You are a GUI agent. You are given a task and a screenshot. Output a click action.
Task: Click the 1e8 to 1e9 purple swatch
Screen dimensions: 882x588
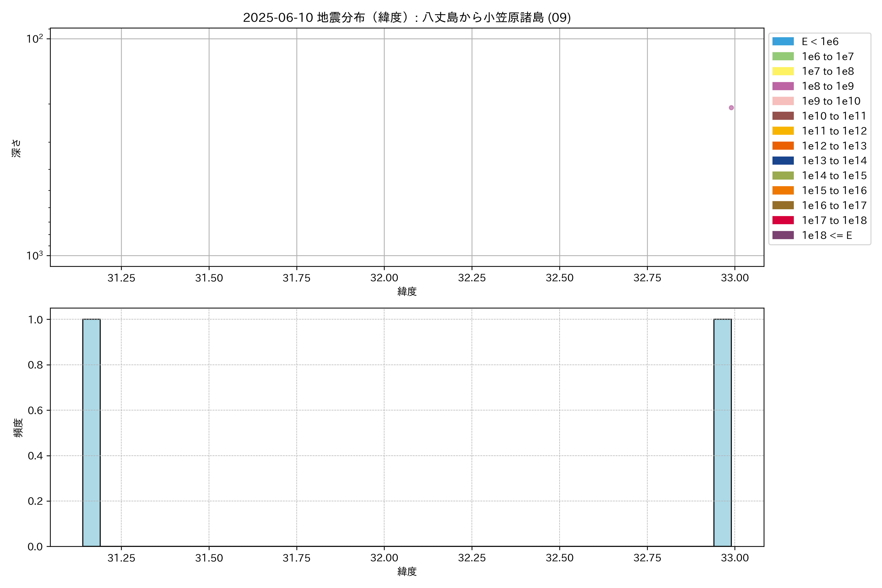[x=783, y=86]
